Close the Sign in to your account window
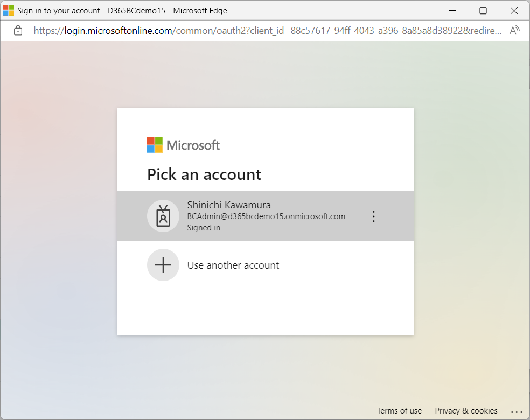 514,10
